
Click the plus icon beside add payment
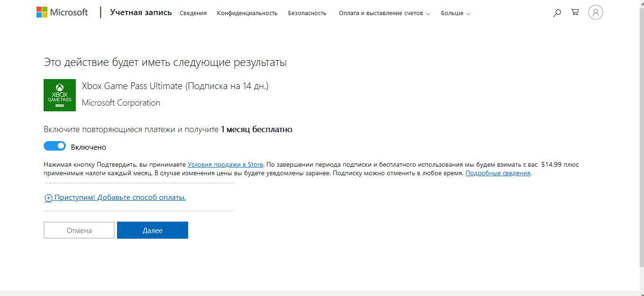click(x=48, y=198)
